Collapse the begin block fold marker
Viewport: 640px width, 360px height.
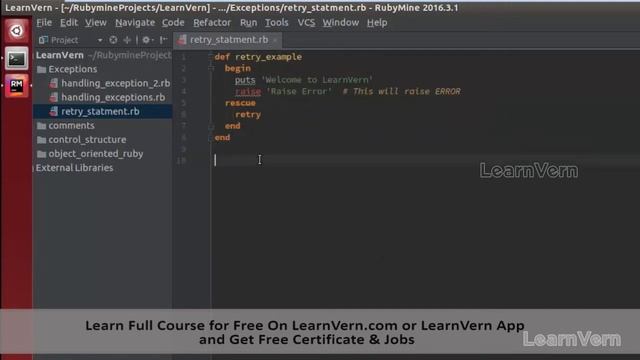tap(211, 68)
